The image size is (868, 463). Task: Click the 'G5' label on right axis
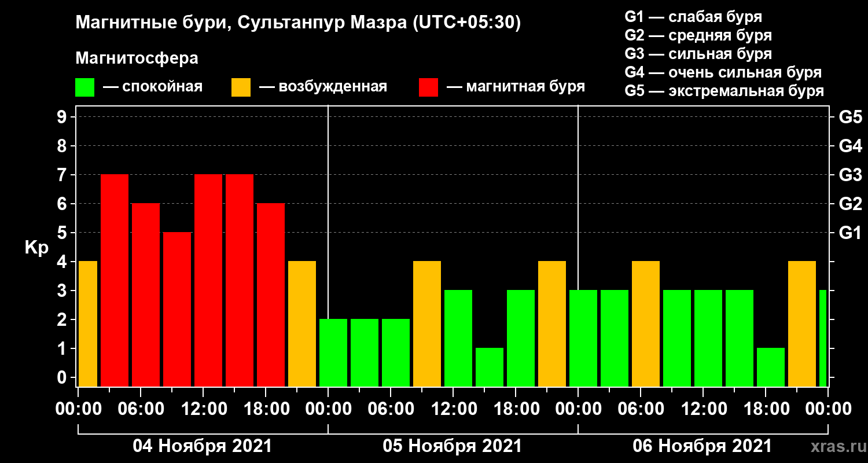tap(850, 117)
